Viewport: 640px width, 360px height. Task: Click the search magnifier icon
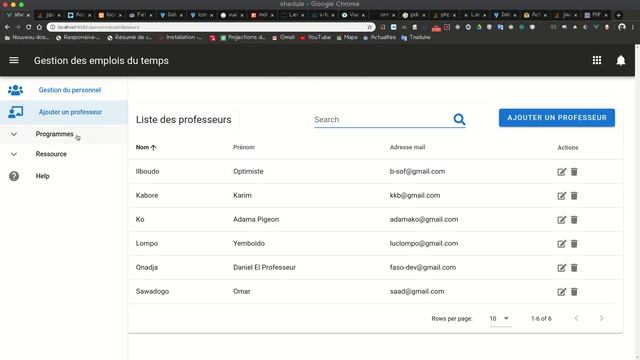(459, 119)
